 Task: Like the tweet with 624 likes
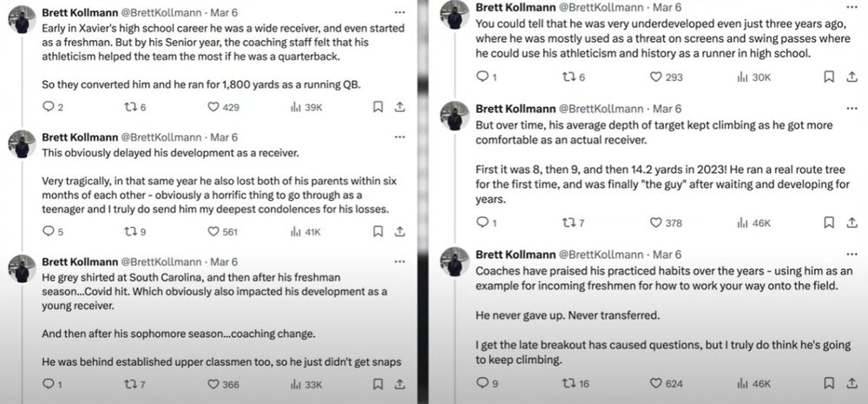click(x=655, y=383)
